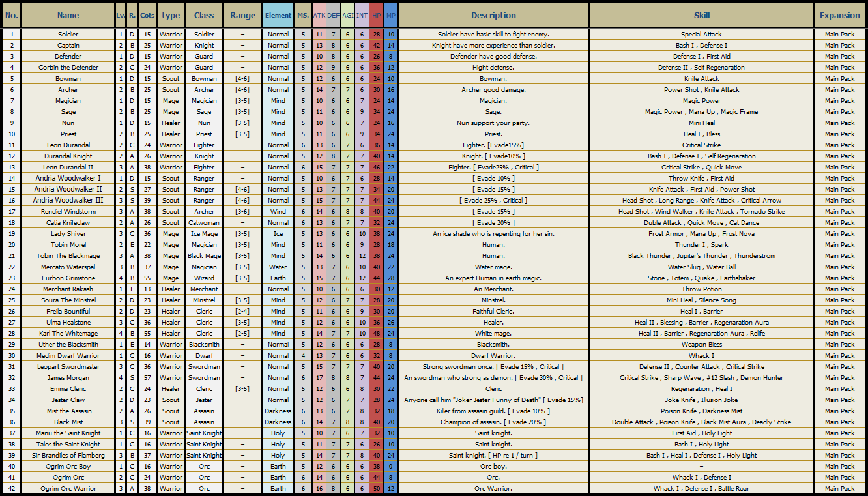
Task: Select skill 'Stone , Totem , Quake , Earthshaker'
Action: pos(702,278)
